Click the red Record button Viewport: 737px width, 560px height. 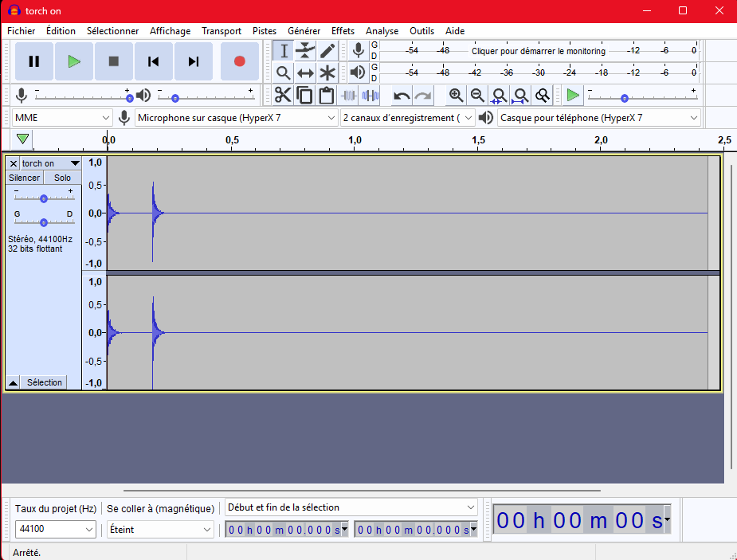(x=240, y=61)
